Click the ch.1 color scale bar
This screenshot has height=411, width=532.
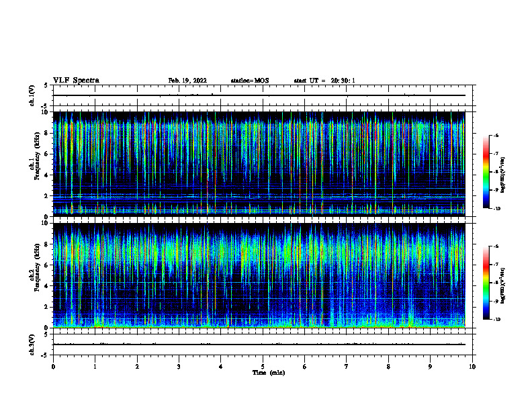486,172
